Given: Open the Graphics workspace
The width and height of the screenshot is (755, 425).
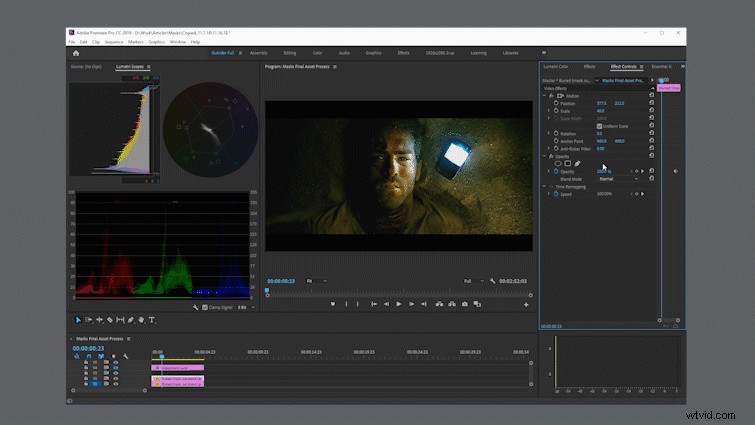Looking at the screenshot, I should [x=373, y=53].
